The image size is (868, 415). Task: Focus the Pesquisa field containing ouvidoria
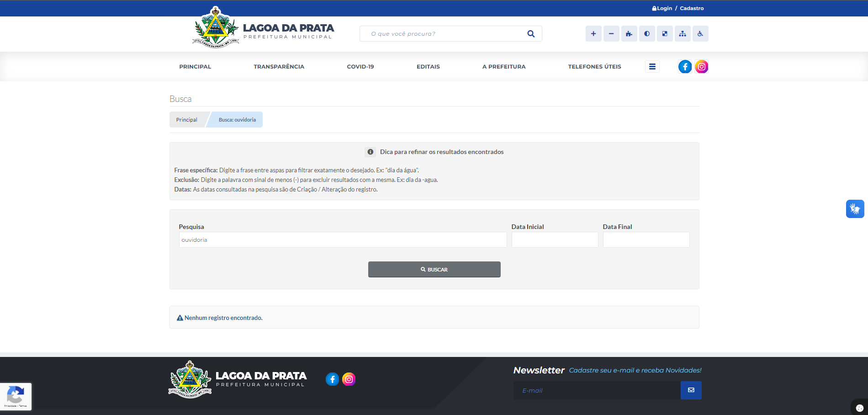pos(343,240)
